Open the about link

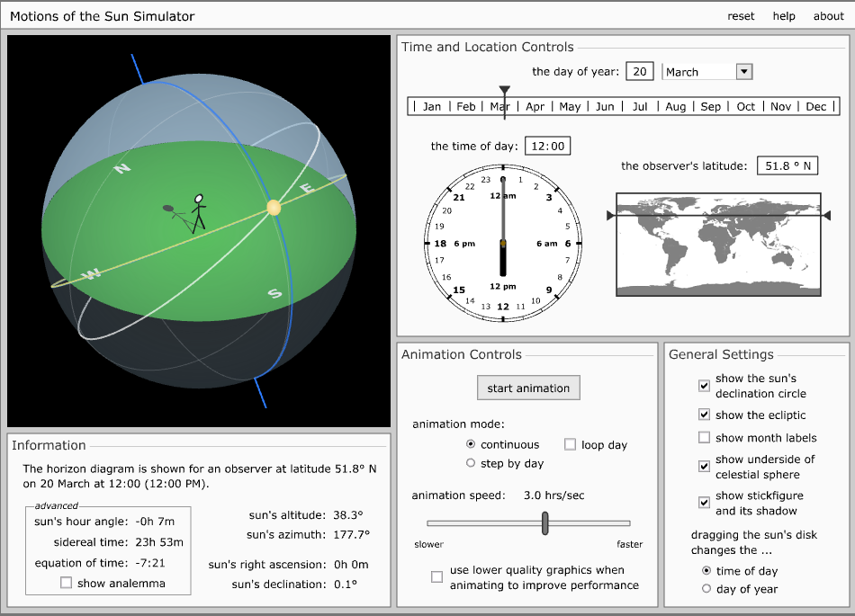[x=828, y=16]
